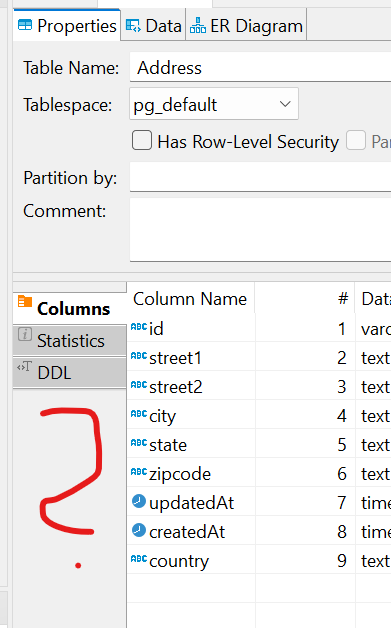This screenshot has height=628, width=391.
Task: Click ordinal number 9 in country row
Action: pos(342,561)
